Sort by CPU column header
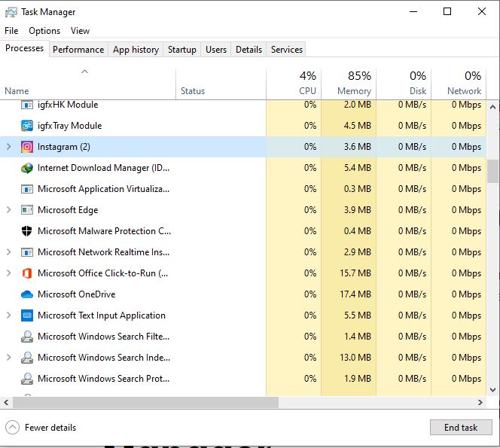500x448 pixels. [294, 84]
